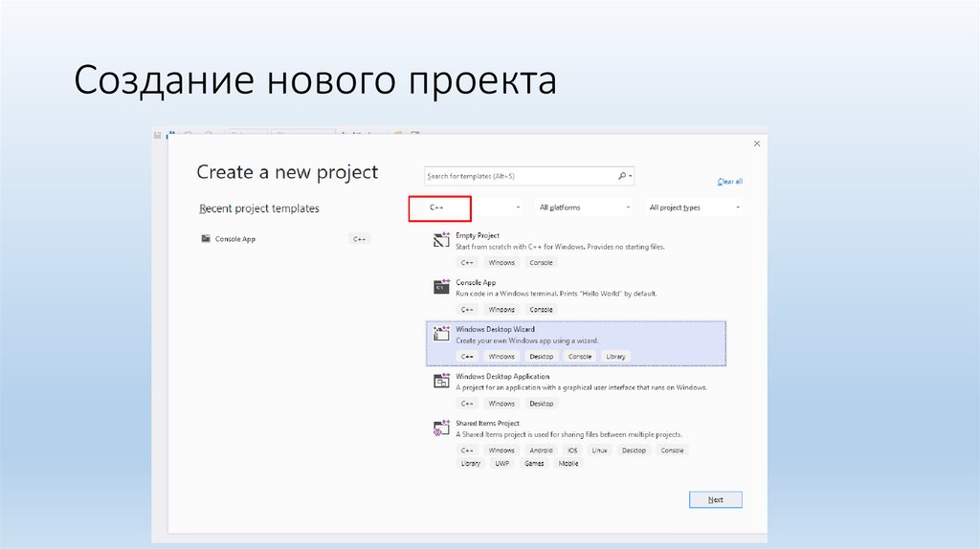Focus the Search for templates field
Viewport: 980px width, 549px height.
pyautogui.click(x=529, y=176)
